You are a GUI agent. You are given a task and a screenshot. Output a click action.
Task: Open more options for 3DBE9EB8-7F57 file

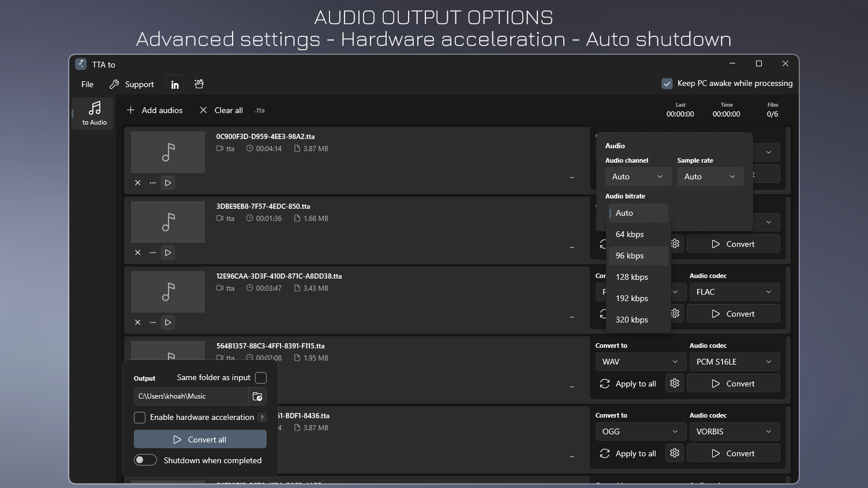tap(153, 253)
